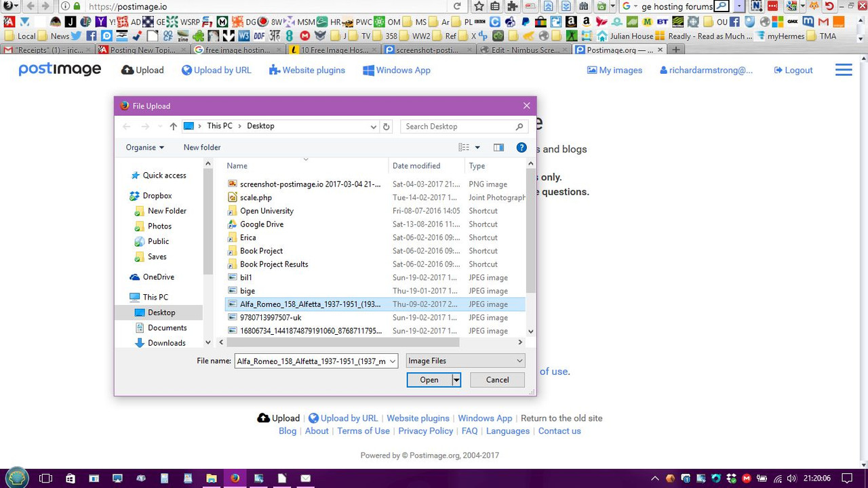Click the New folder button
868x488 pixels.
[202, 147]
